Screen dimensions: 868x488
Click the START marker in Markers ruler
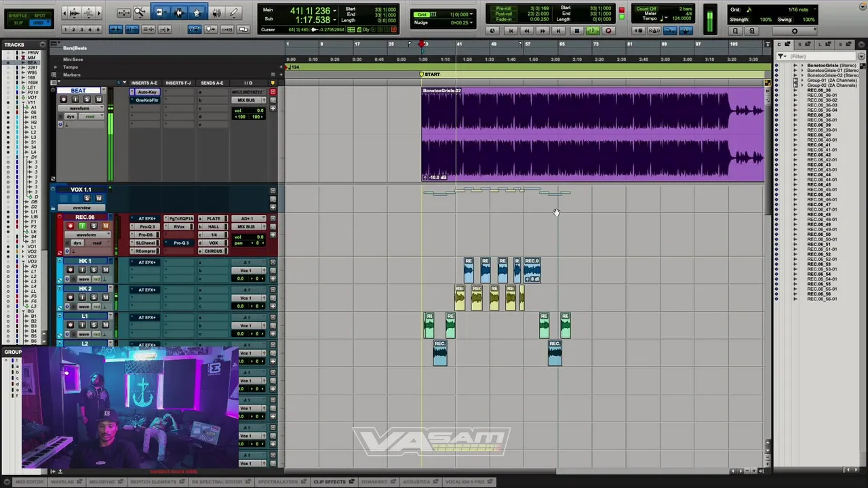[x=430, y=75]
